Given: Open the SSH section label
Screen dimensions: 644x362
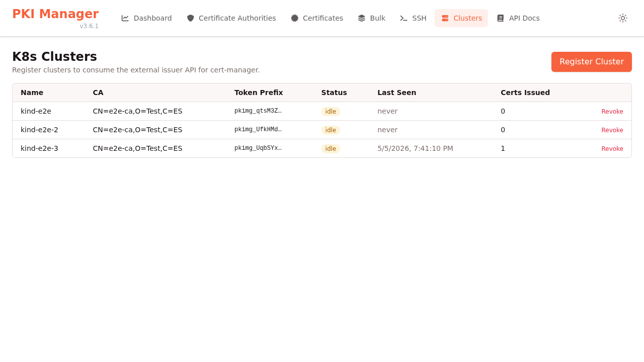Looking at the screenshot, I should tap(419, 18).
